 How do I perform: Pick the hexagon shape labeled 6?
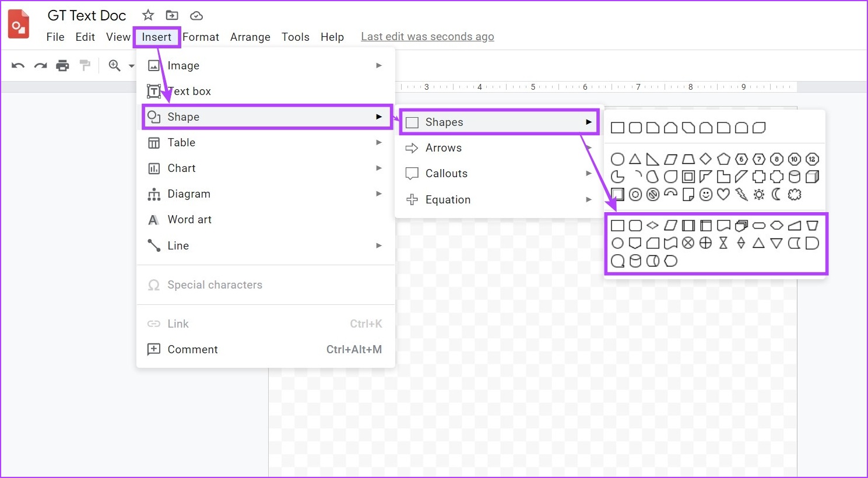click(x=742, y=159)
